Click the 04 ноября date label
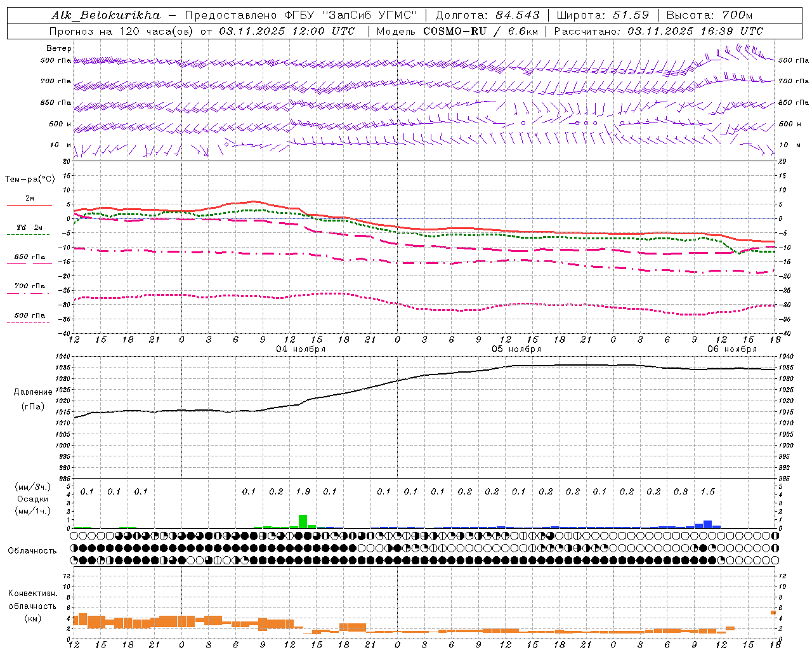The width and height of the screenshot is (812, 650). [301, 349]
